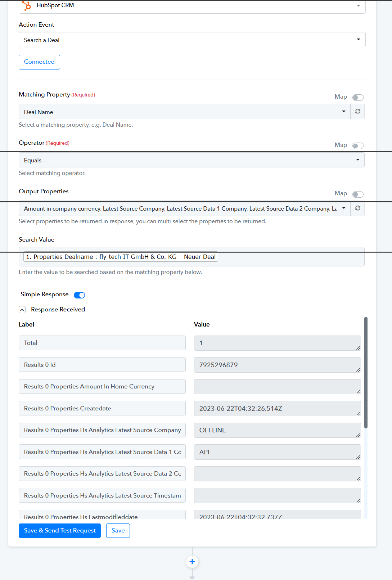Click the Simple Response label text
This screenshot has height=580, width=392.
tap(45, 294)
